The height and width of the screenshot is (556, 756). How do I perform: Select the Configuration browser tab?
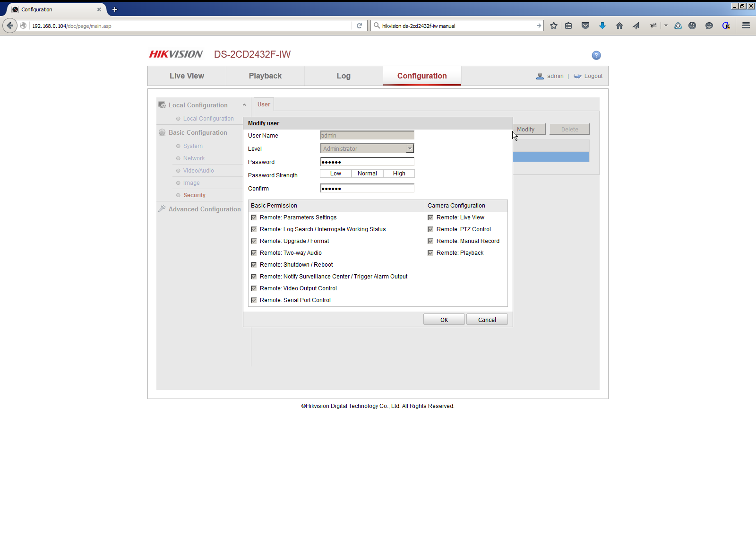point(57,9)
